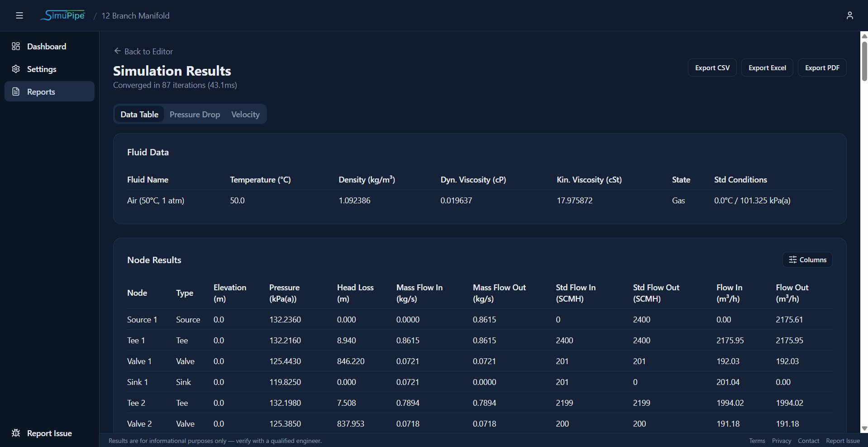Select the Valve 1 node cell
Image resolution: width=868 pixels, height=447 pixels.
[x=139, y=361]
